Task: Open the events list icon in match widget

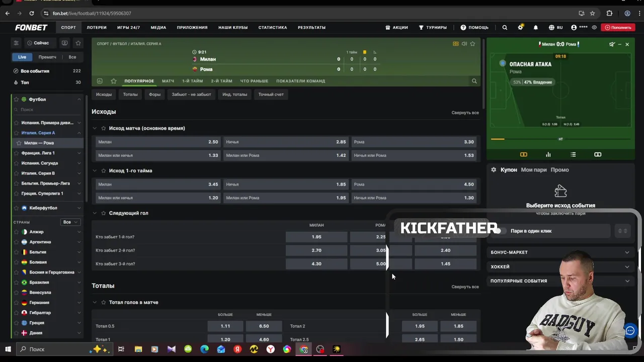Action: pos(573,154)
